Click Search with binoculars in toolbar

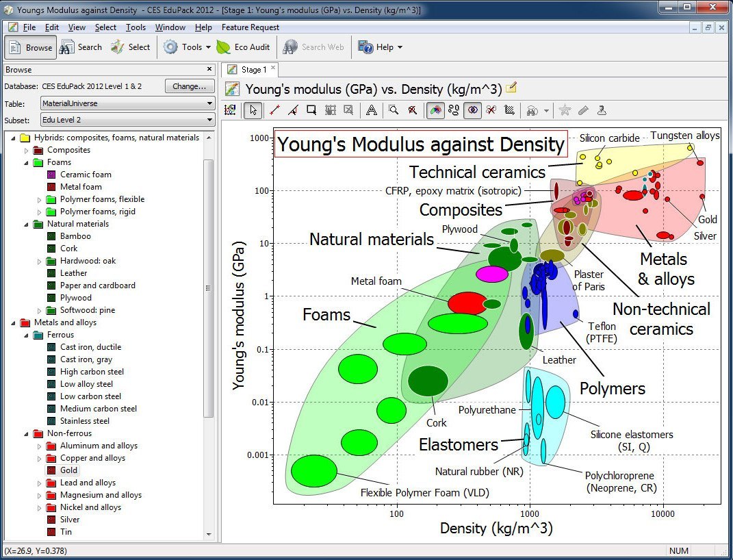(x=81, y=47)
